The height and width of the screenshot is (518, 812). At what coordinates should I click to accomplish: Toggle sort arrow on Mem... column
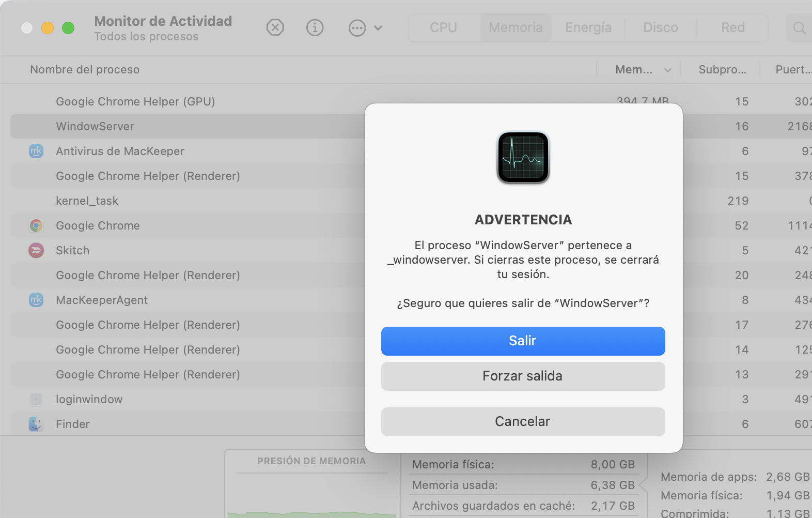[x=668, y=70]
